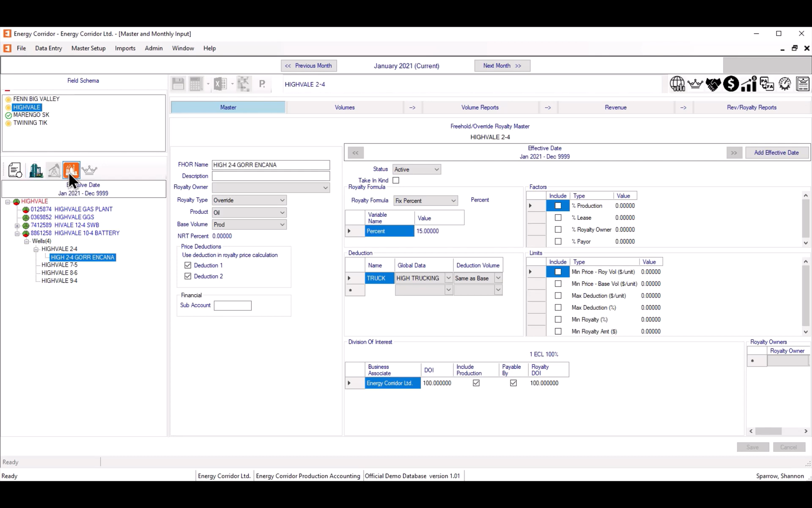The width and height of the screenshot is (812, 508).
Task: Open the Royalty Owner dropdown
Action: [x=325, y=188]
